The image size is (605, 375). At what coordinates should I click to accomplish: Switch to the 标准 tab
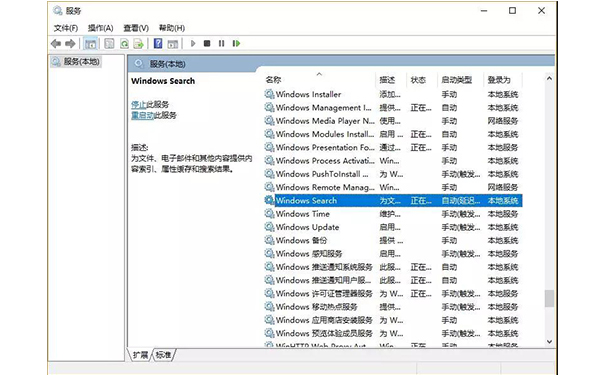(x=163, y=355)
